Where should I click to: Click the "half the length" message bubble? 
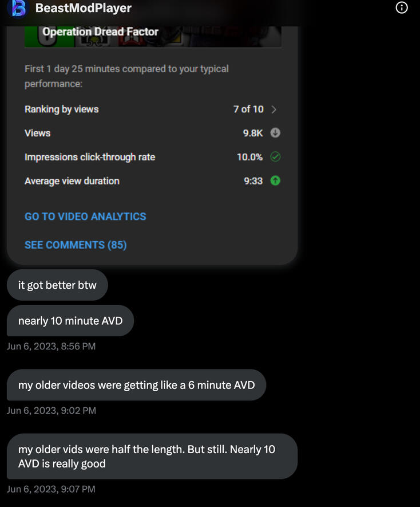[x=152, y=456]
